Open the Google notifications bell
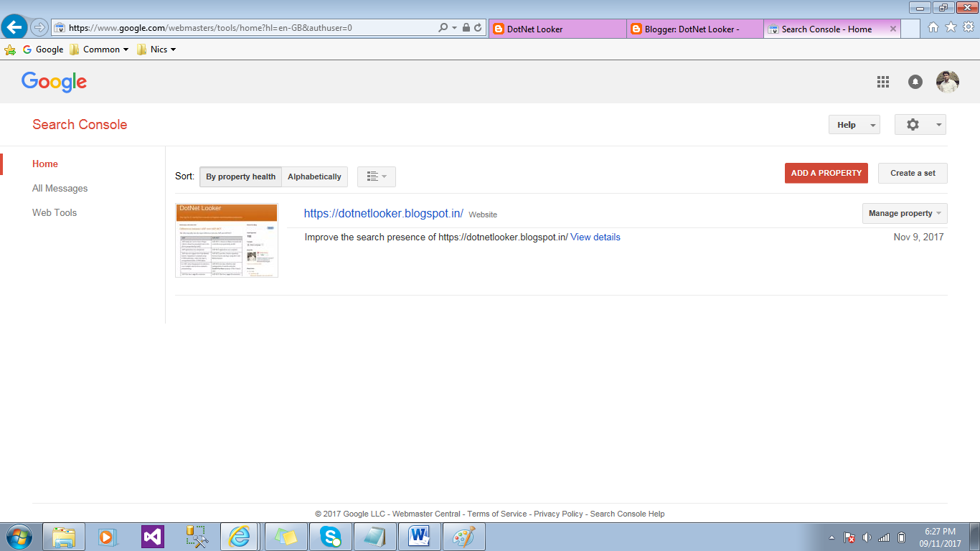The width and height of the screenshot is (980, 551). (915, 82)
